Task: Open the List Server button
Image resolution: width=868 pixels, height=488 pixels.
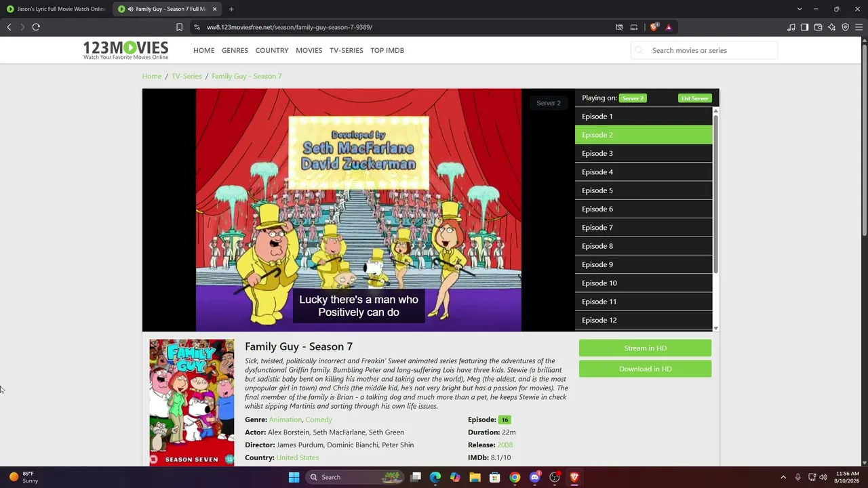Action: pos(694,98)
